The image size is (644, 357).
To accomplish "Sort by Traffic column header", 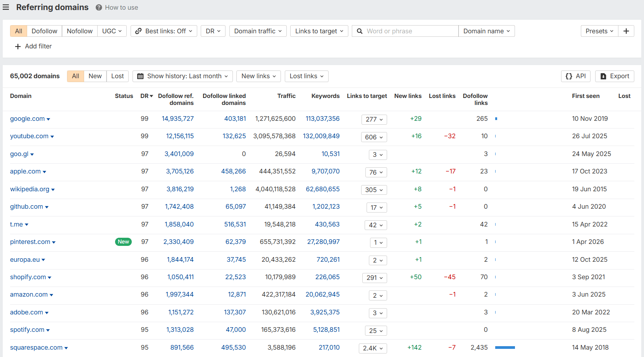I will coord(286,96).
